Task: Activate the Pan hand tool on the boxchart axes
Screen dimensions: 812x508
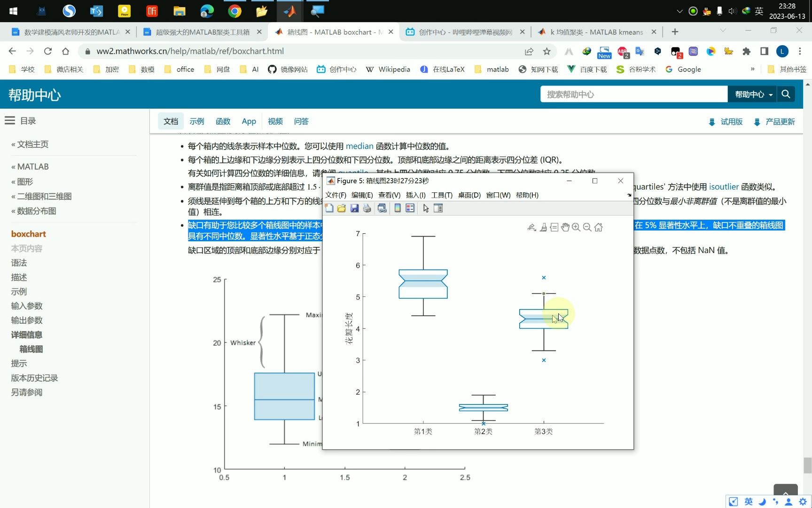Action: coord(565,227)
